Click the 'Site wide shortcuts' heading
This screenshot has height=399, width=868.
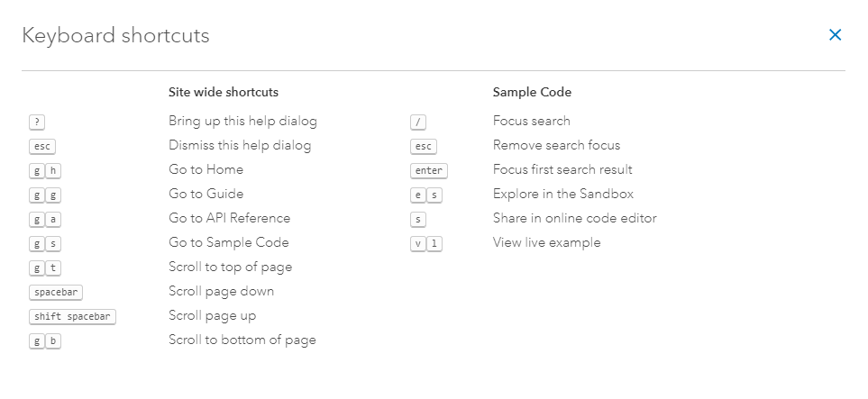point(223,92)
